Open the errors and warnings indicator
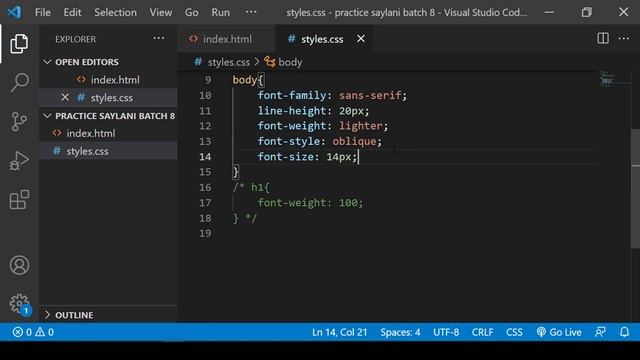Image resolution: width=640 pixels, height=360 pixels. click(x=33, y=332)
